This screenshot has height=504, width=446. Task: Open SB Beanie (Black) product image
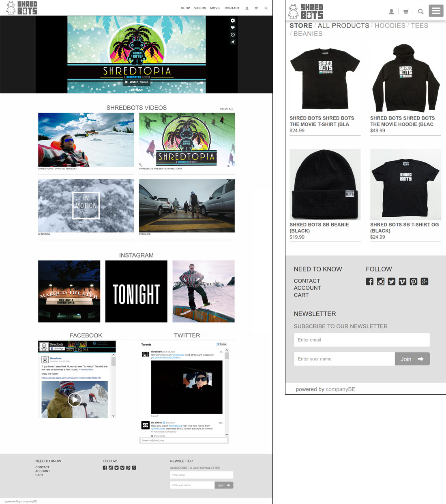click(325, 184)
